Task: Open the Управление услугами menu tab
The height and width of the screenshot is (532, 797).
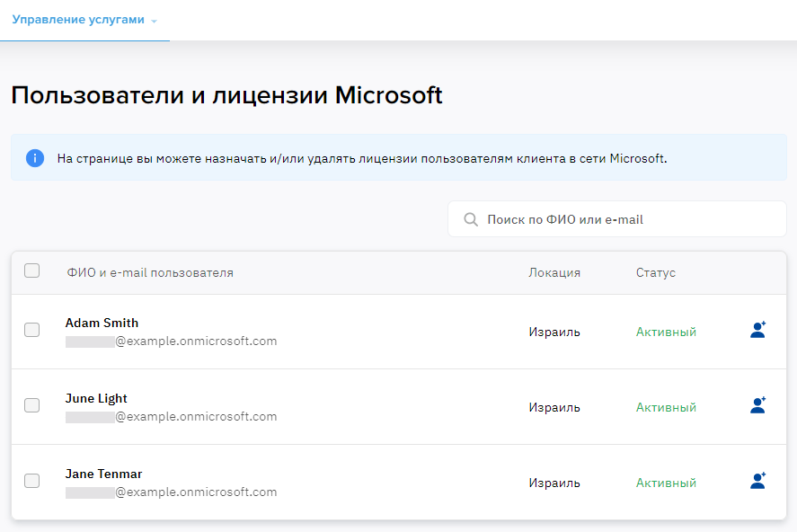Action: click(x=84, y=20)
